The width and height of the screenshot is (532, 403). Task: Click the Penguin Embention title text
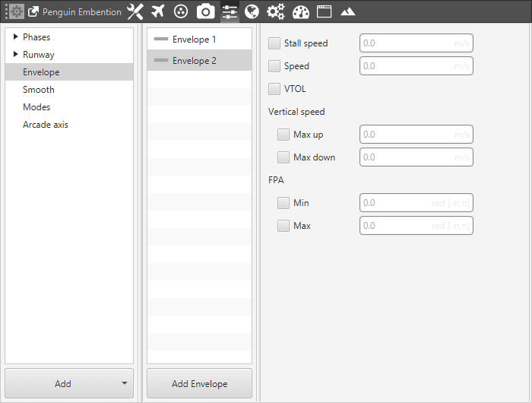pyautogui.click(x=82, y=12)
